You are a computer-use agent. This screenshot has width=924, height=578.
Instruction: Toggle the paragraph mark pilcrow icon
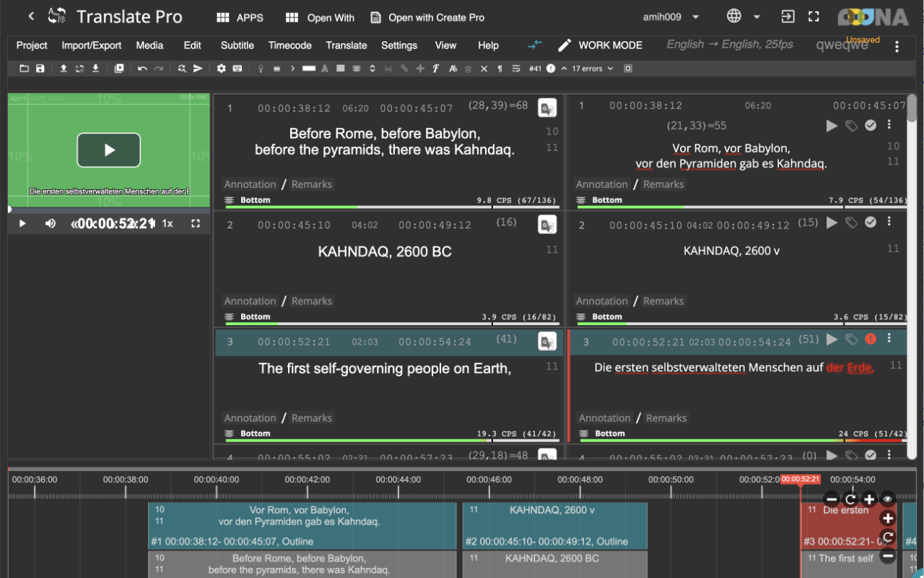click(500, 69)
